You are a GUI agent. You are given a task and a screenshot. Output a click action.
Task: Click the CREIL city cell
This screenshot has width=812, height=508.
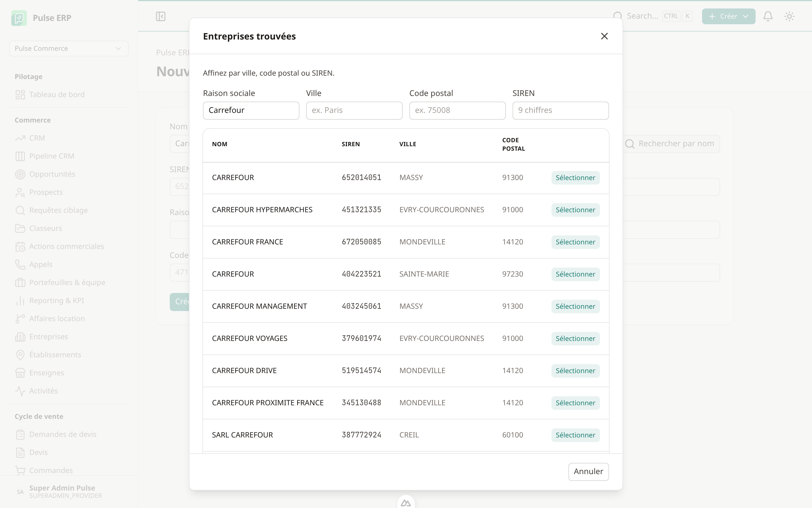409,435
